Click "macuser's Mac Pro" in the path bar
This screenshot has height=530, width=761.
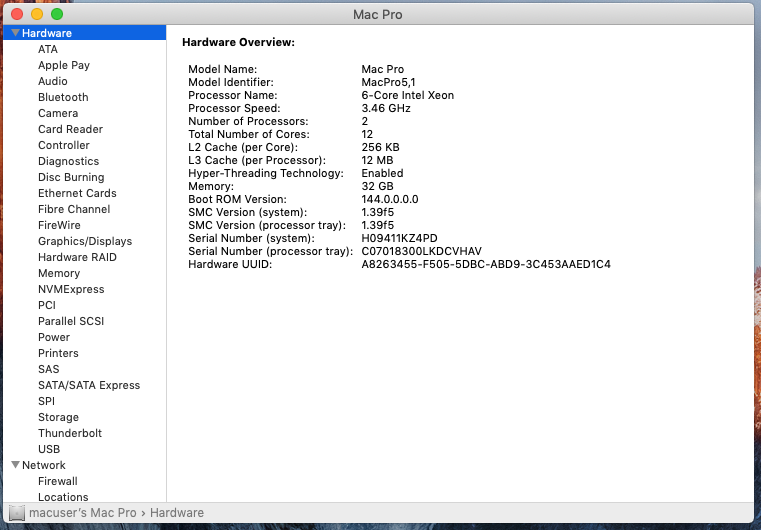83,513
